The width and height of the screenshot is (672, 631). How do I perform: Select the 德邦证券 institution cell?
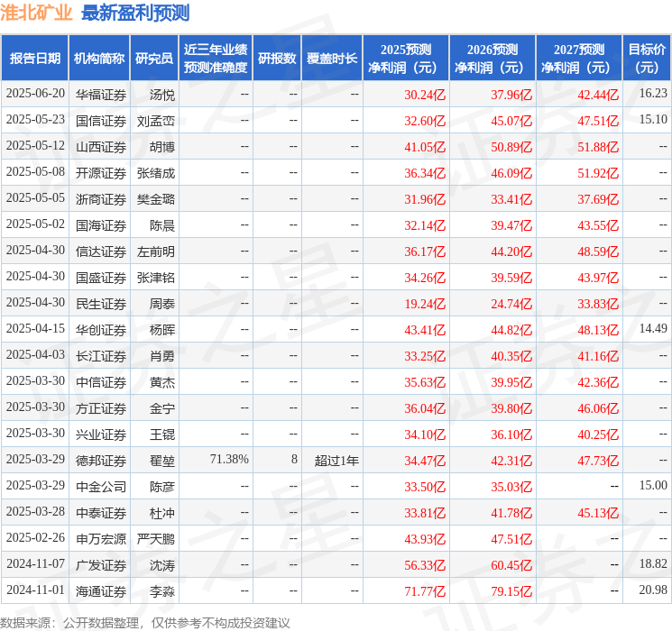coord(101,461)
